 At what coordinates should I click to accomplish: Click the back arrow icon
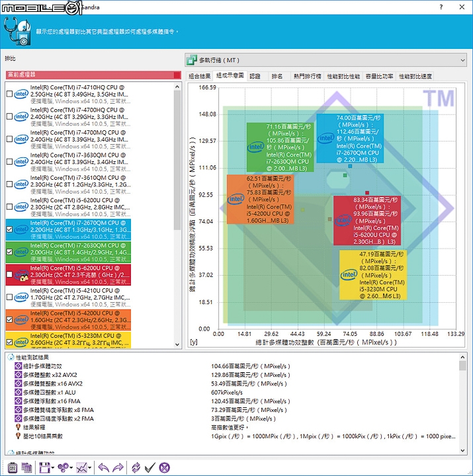[104, 467]
